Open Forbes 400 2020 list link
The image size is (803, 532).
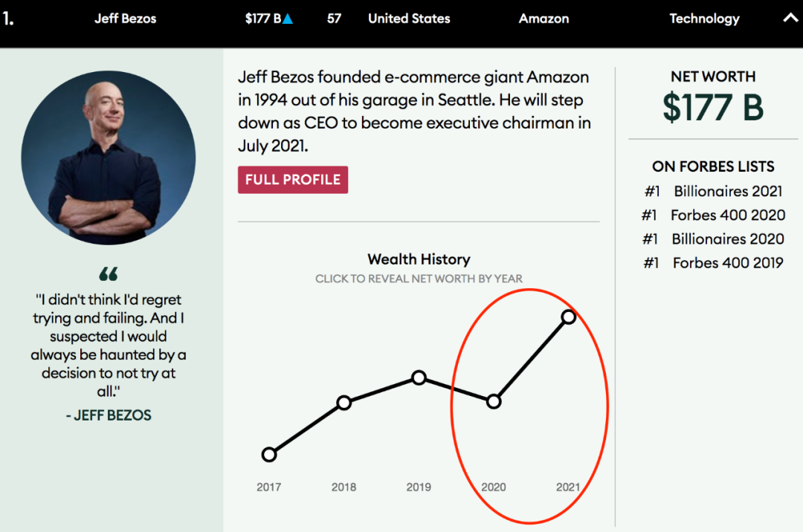coord(728,215)
